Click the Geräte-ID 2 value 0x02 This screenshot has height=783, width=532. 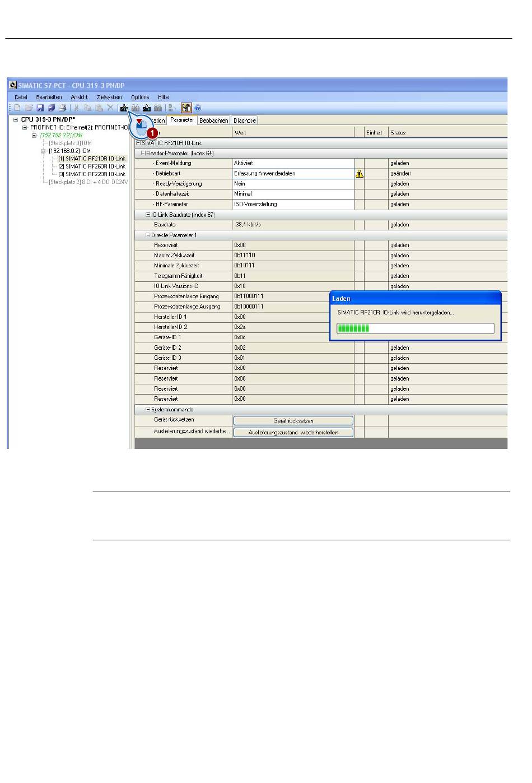tap(293, 348)
